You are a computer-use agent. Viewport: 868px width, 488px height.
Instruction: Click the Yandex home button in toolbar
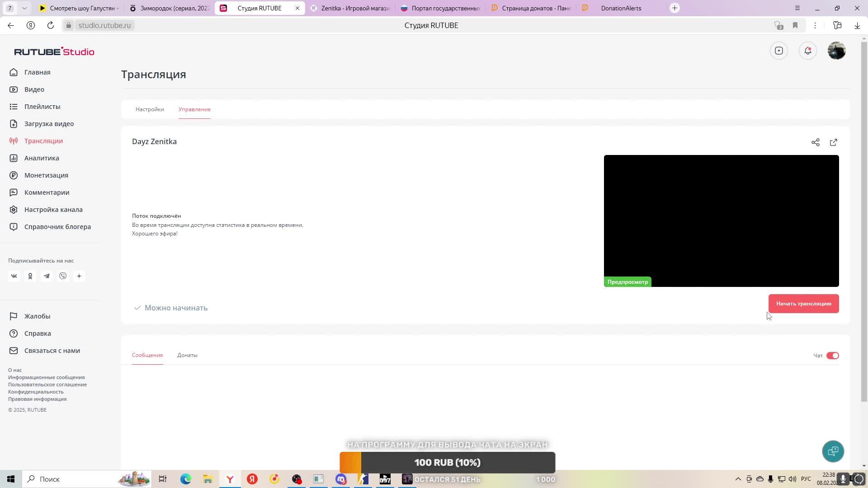tap(31, 25)
